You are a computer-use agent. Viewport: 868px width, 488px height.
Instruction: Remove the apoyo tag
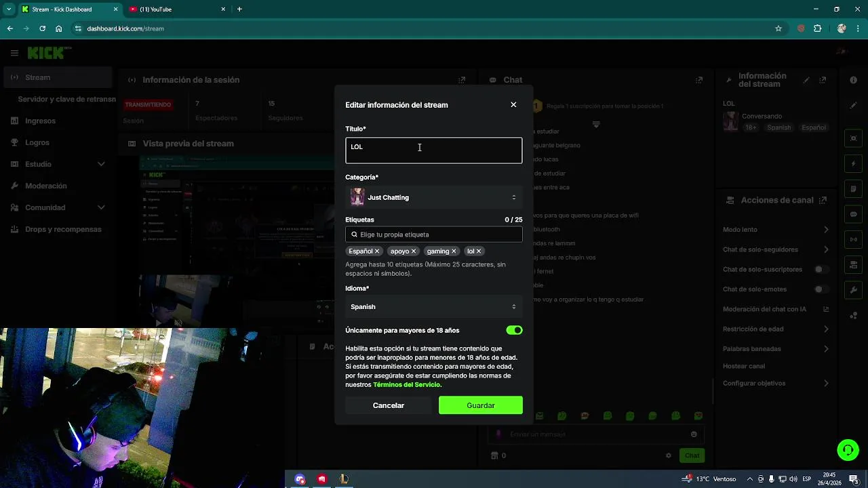tap(414, 251)
